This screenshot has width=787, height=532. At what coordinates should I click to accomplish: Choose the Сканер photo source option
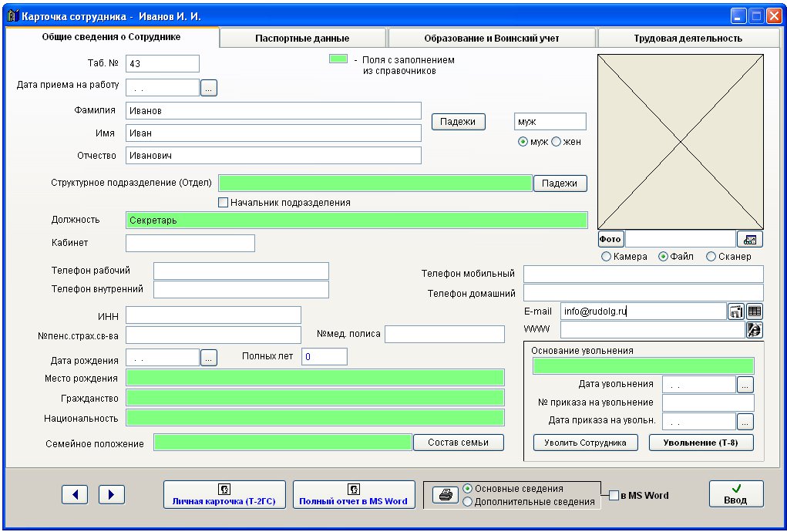click(x=711, y=257)
